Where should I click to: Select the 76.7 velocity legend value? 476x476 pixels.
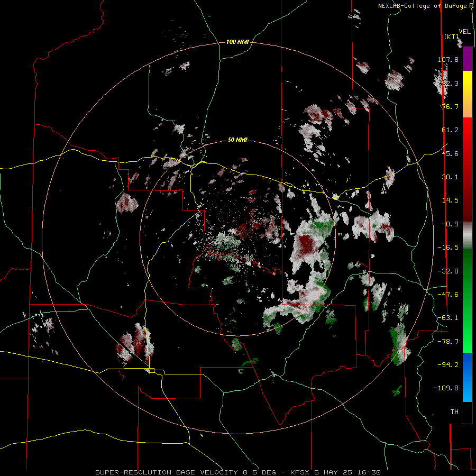pyautogui.click(x=450, y=106)
